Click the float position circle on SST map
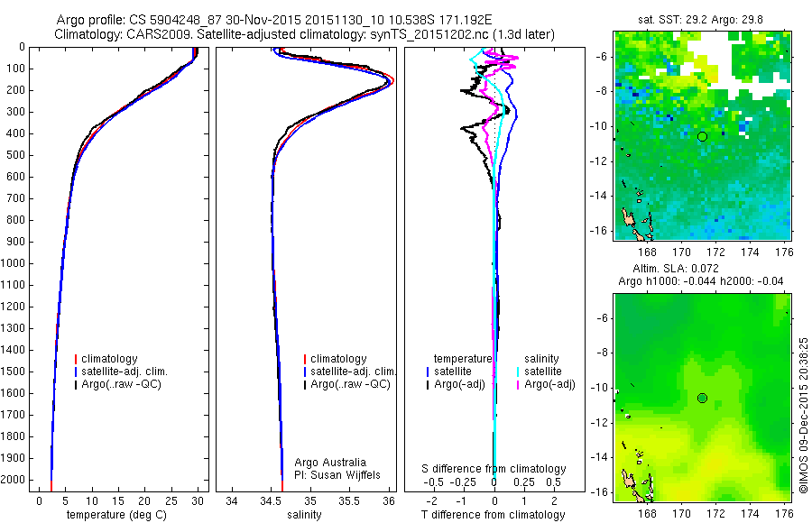The image size is (812, 523). point(702,137)
